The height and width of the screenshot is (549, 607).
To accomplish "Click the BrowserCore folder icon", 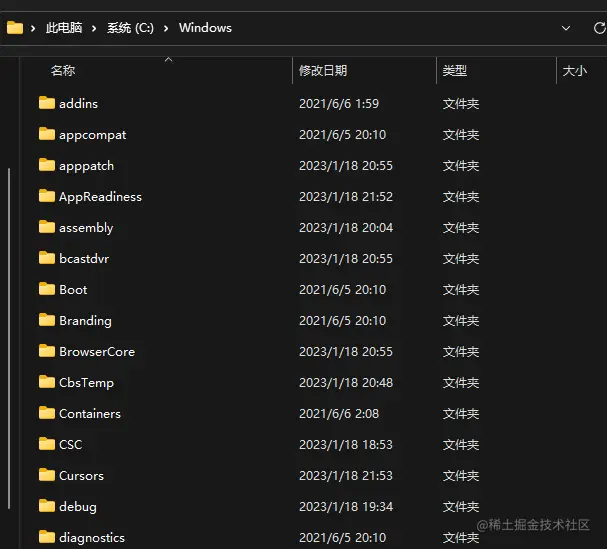I will (47, 351).
